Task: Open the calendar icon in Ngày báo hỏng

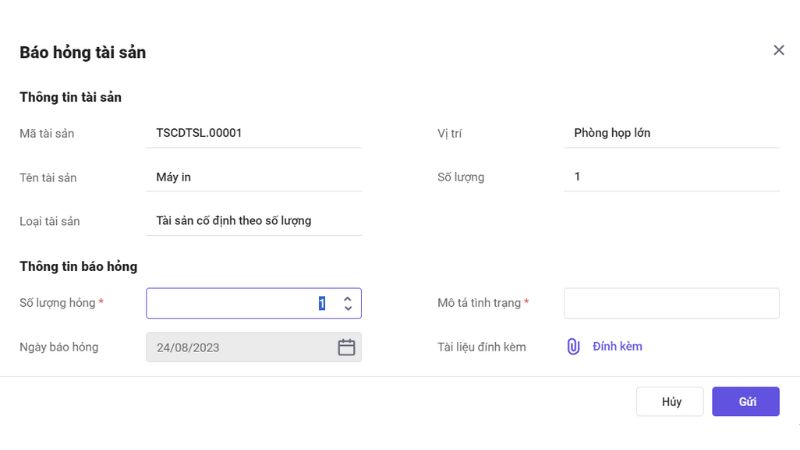Action: pos(346,347)
